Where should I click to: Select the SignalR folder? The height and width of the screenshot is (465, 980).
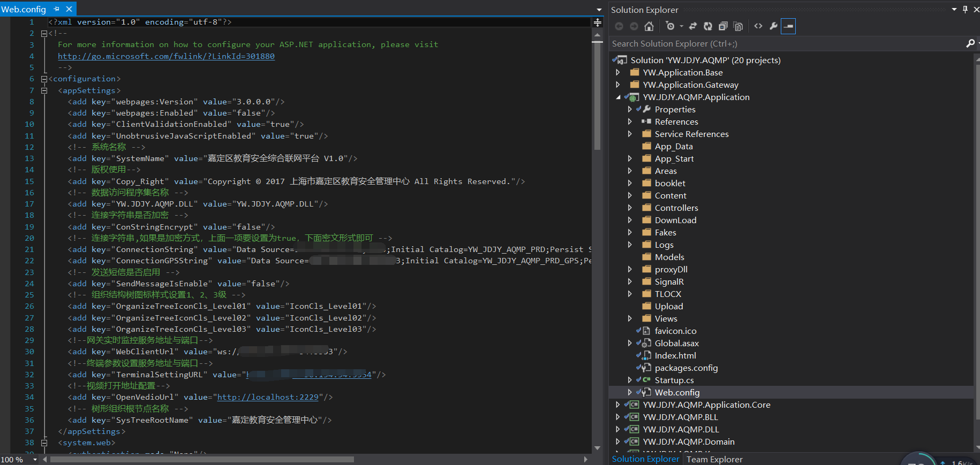pos(669,281)
